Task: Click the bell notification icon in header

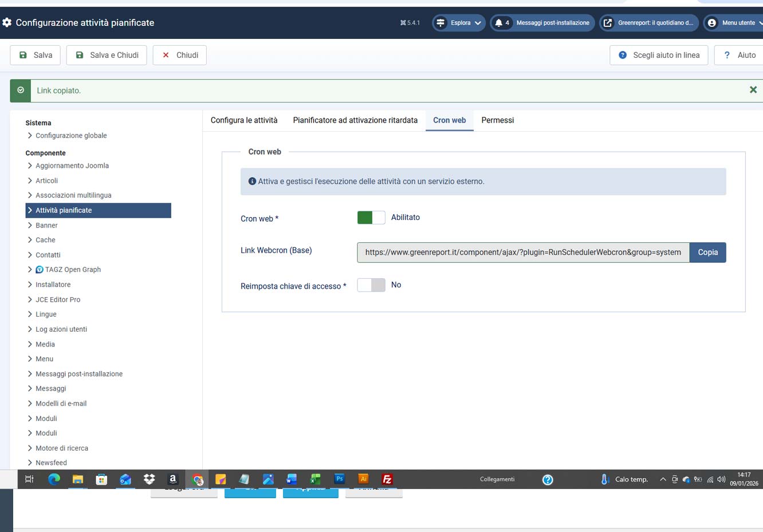Action: coord(499,23)
